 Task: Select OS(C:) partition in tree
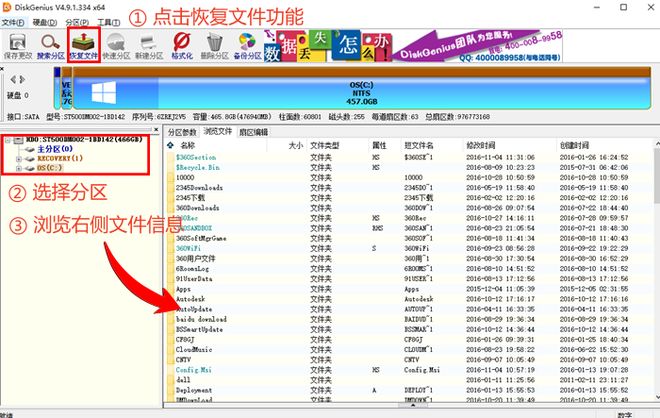click(49, 168)
